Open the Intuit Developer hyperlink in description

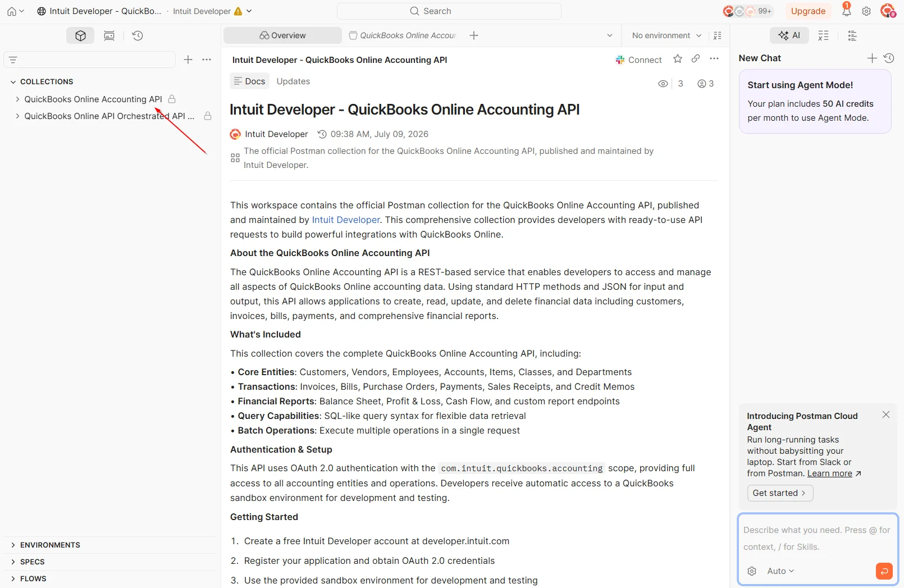click(x=346, y=220)
